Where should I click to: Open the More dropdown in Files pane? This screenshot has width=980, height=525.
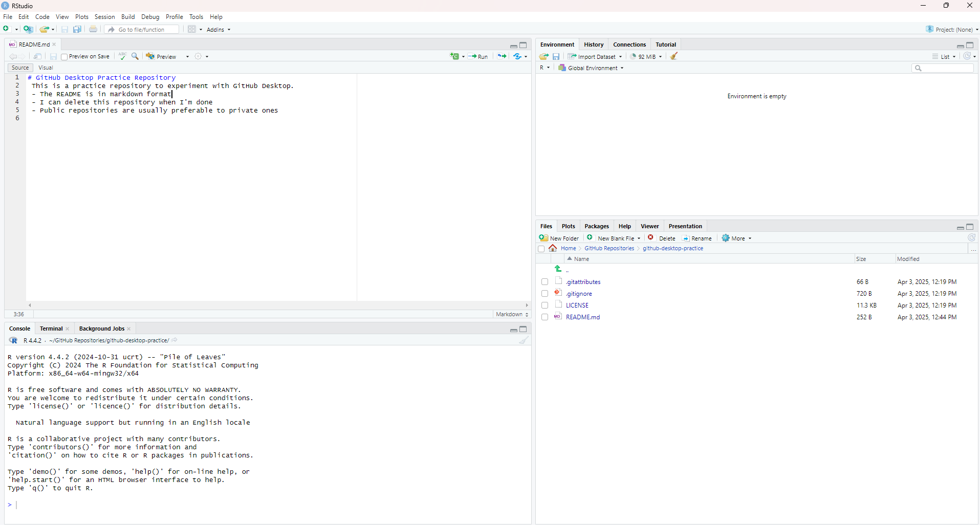(x=736, y=238)
